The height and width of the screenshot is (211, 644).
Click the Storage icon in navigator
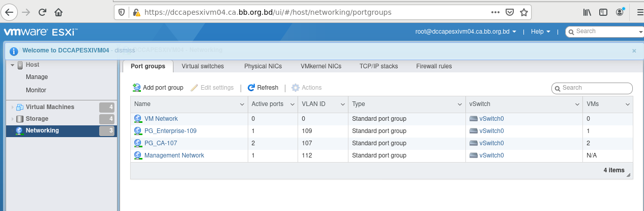click(x=20, y=119)
